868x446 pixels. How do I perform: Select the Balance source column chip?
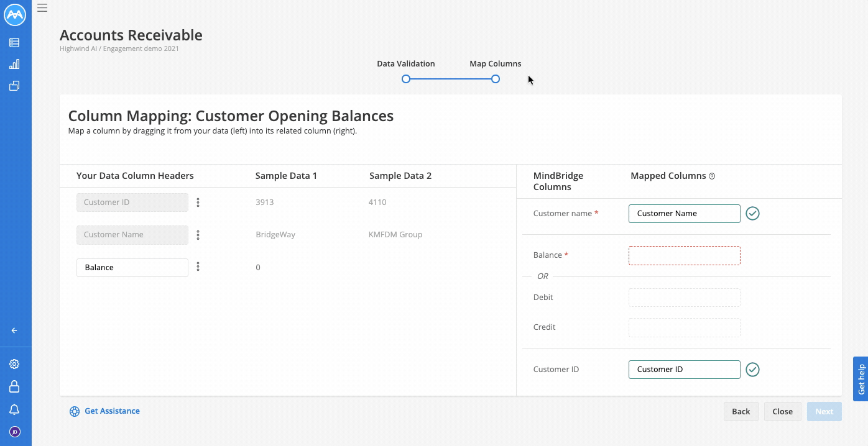(132, 268)
